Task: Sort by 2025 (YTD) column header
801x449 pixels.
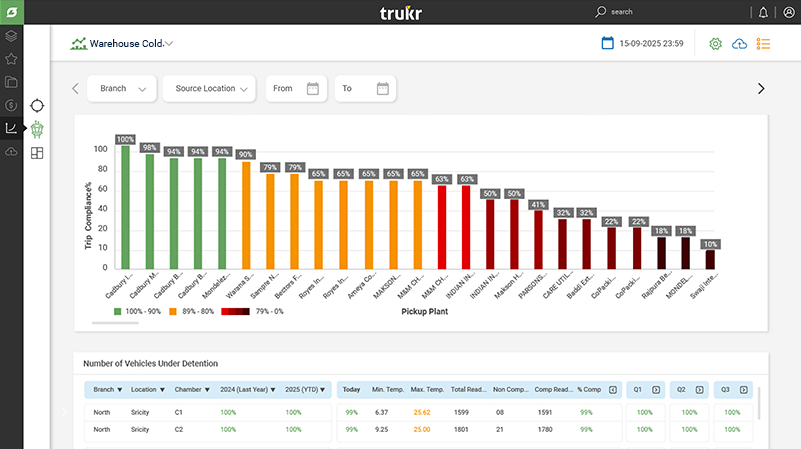Action: click(306, 389)
